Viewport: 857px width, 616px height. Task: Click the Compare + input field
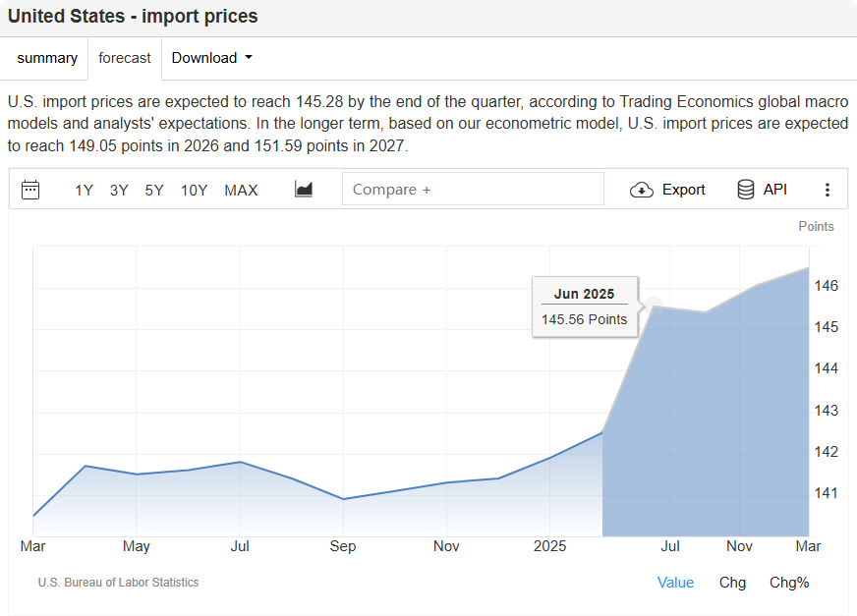[473, 190]
